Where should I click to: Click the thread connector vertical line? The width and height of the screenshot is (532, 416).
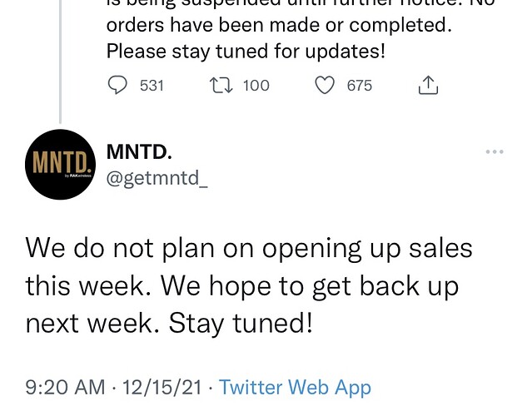coord(61,62)
